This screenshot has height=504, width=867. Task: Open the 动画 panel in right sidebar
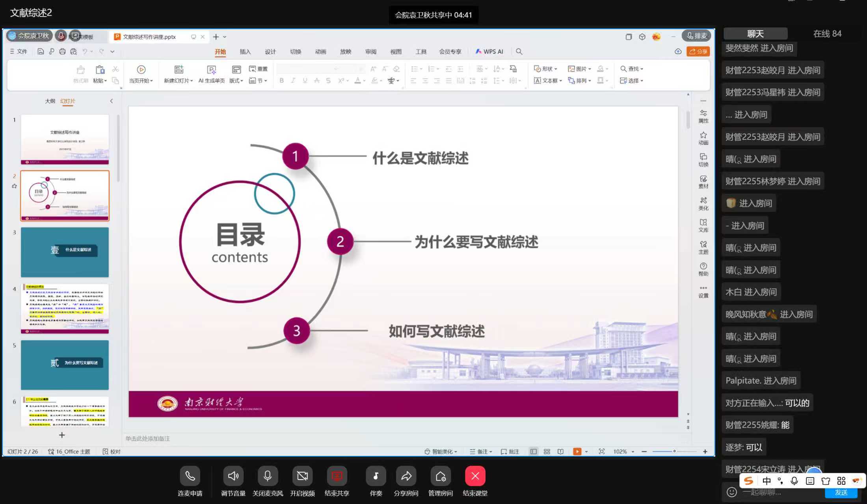[x=703, y=138]
